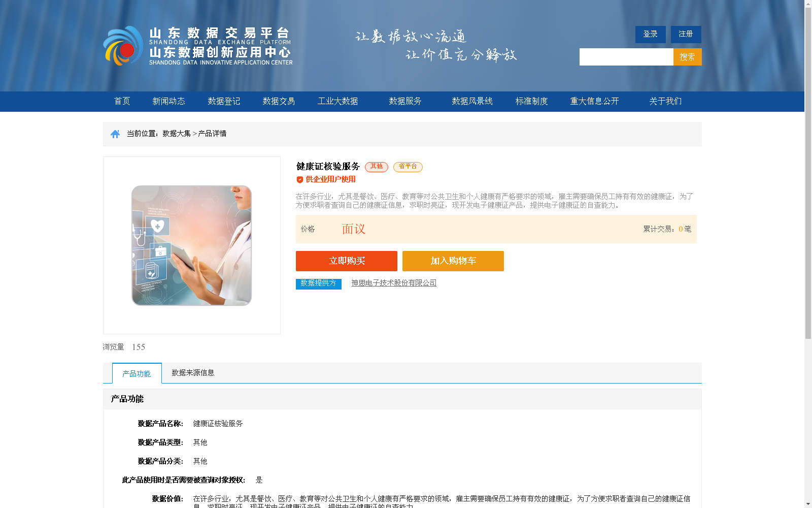Open 工业大数据 navigation item
The image size is (812, 508).
click(x=338, y=101)
